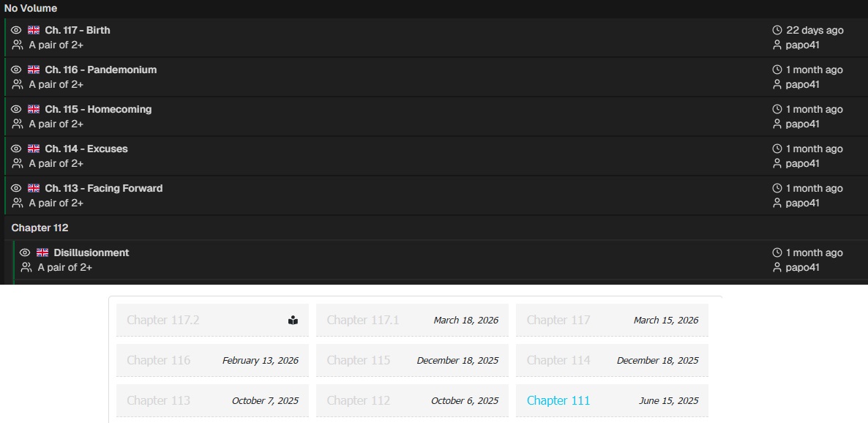Click the clock icon next to 22 days ago
This screenshot has width=868, height=423.
point(777,31)
